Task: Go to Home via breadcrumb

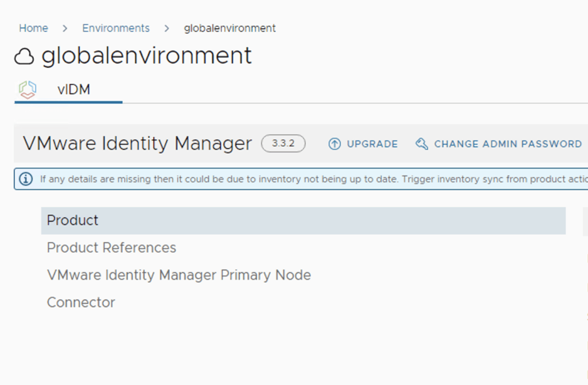Action: coord(33,28)
